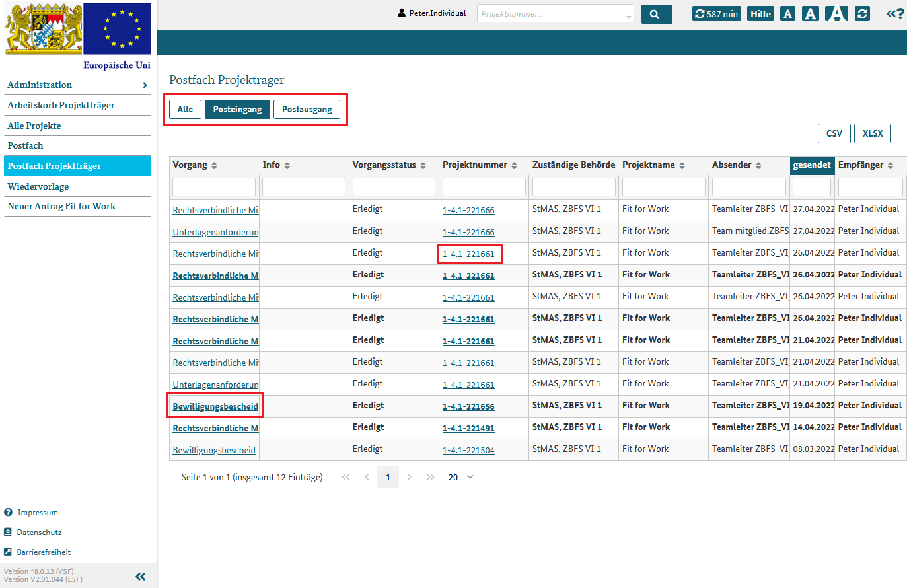Click Info column filter field
This screenshot has height=588, width=907.
(x=304, y=187)
